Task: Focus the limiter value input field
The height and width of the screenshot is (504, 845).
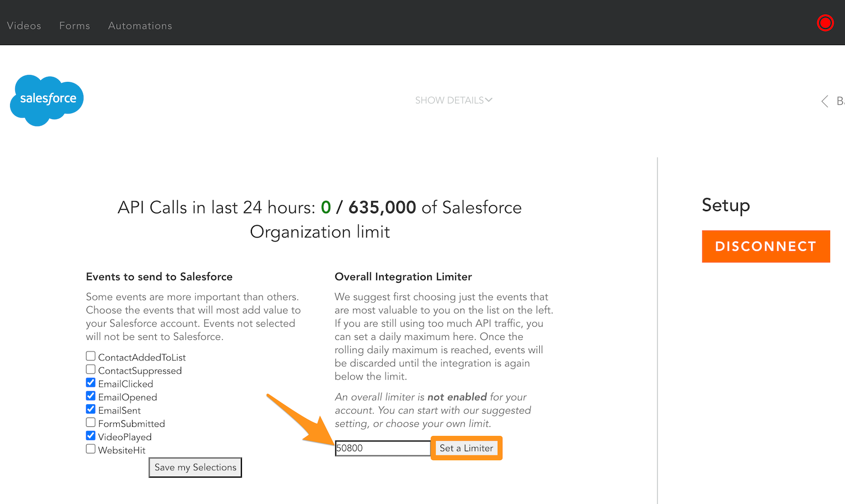Action: [383, 448]
